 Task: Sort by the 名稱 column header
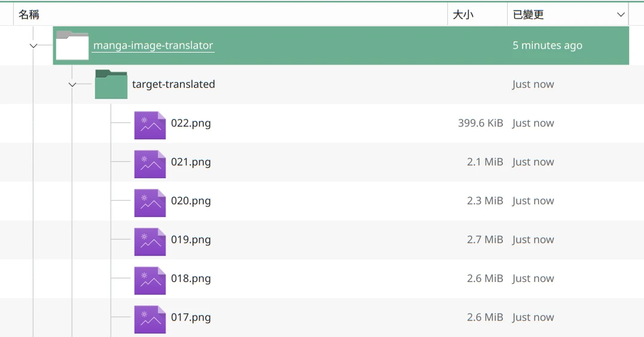click(29, 15)
